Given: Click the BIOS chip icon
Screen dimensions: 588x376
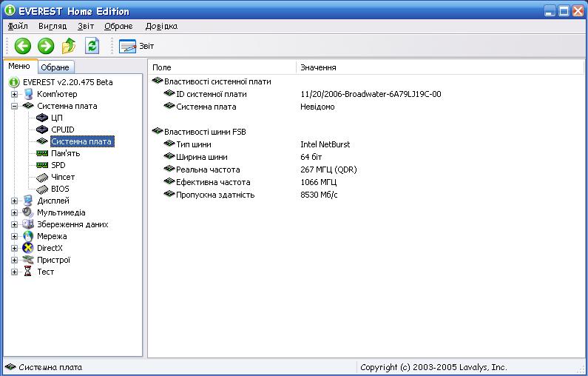Looking at the screenshot, I should point(42,189).
